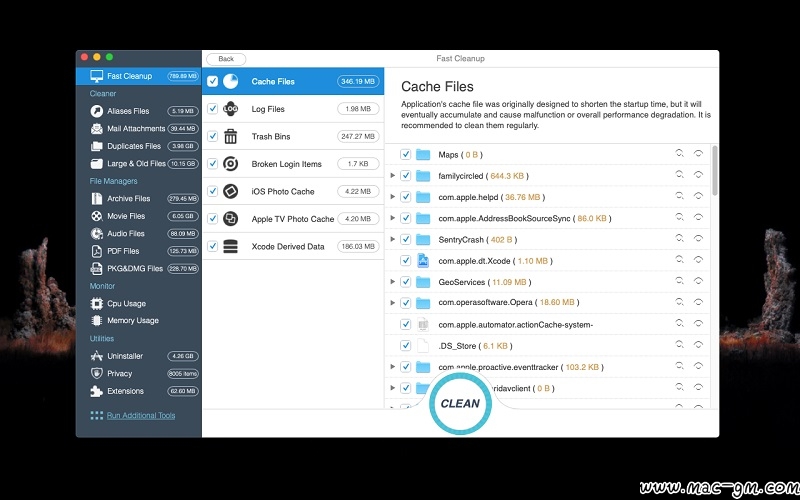Click the Mail Attachments envelope icon
The height and width of the screenshot is (500, 800).
[96, 129]
